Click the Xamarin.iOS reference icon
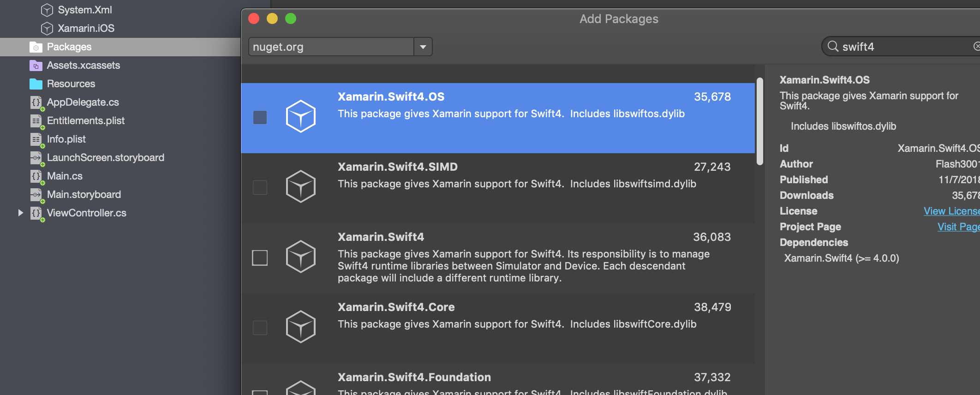 47,28
